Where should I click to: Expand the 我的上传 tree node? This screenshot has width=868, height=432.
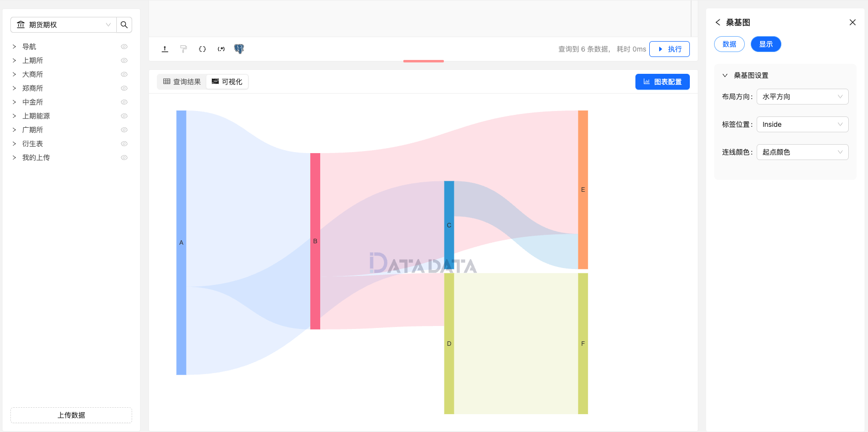pyautogui.click(x=14, y=158)
